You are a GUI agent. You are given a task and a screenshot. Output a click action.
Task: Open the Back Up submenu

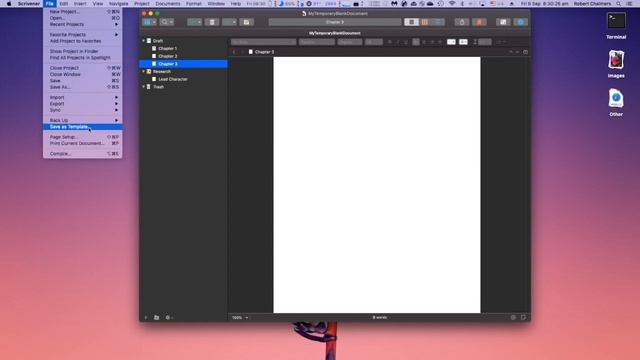82,120
